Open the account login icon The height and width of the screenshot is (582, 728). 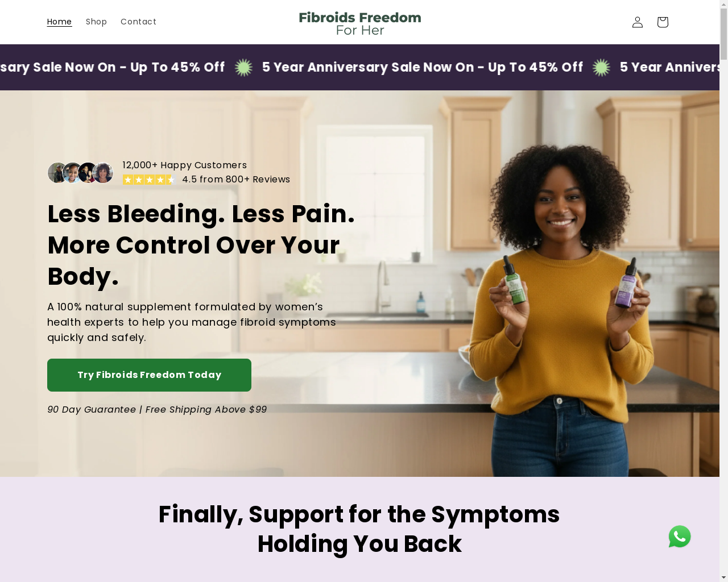click(638, 22)
